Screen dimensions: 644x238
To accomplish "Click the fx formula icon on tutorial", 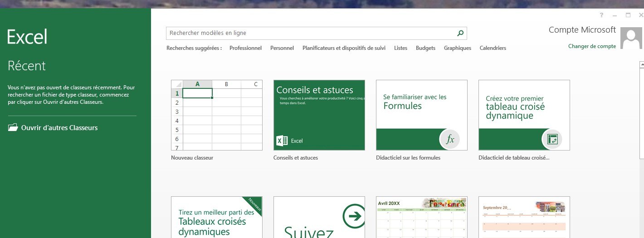I will click(450, 139).
